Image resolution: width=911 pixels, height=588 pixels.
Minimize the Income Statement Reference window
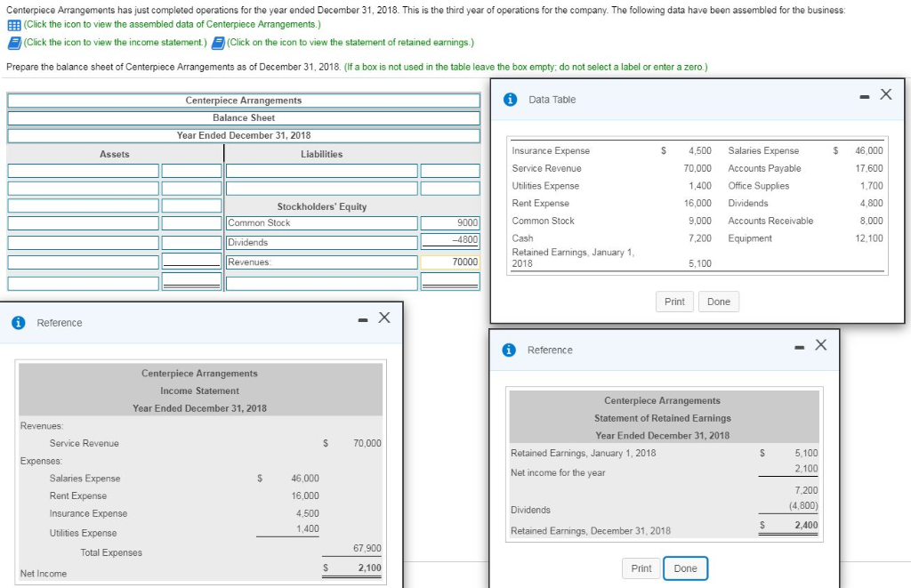click(x=363, y=320)
